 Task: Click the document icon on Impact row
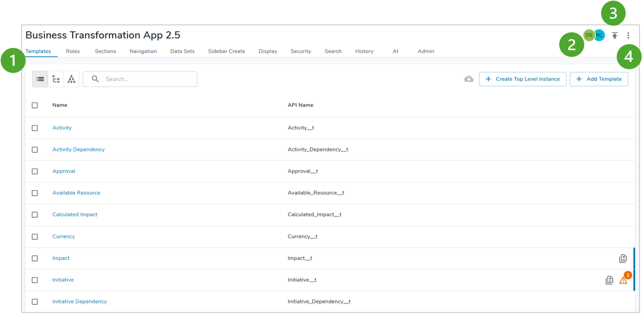click(623, 259)
